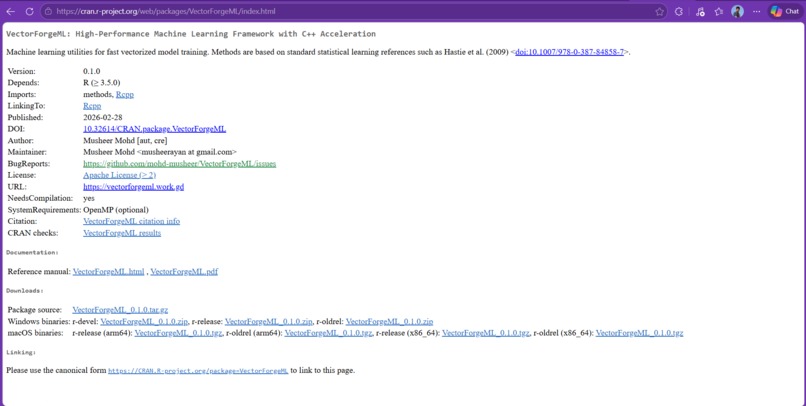Go back using the browser back arrow
The image size is (806, 406).
pos(10,11)
